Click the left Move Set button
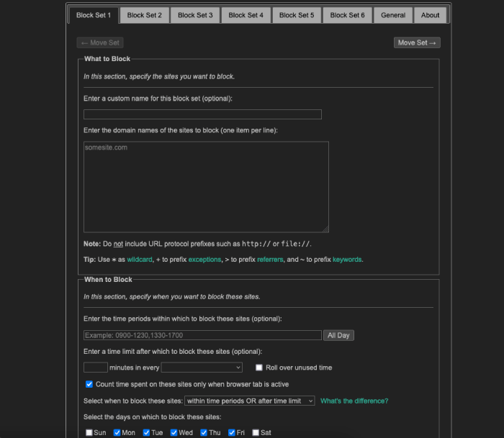Screen dimensions: 504x438 100,42
